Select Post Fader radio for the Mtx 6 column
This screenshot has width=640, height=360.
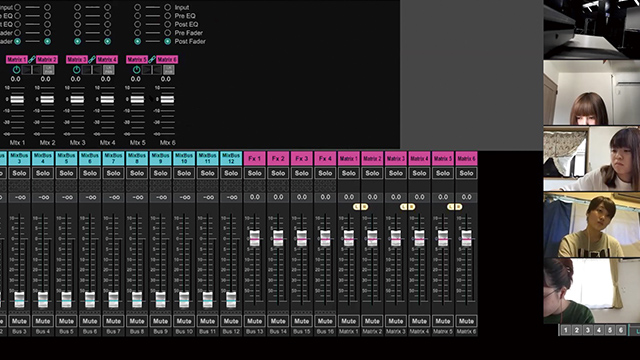(167, 41)
